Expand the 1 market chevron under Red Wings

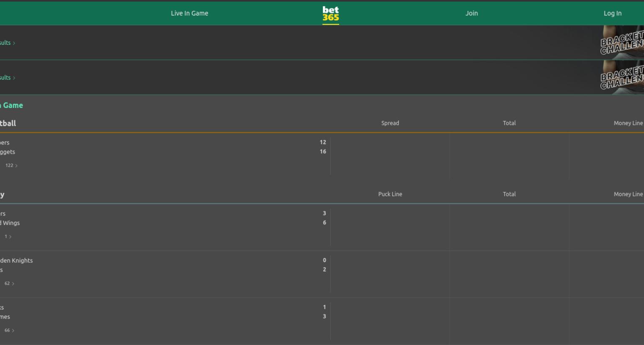pos(8,237)
